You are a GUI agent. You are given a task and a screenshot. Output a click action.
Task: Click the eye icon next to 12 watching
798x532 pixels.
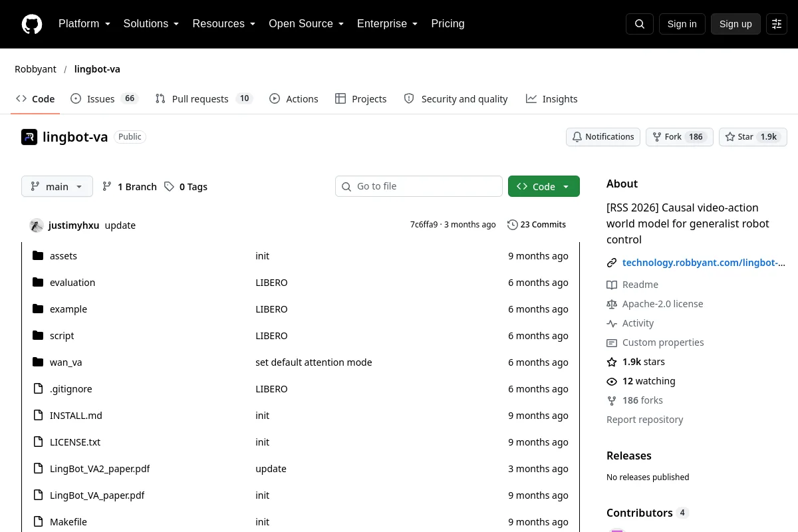pos(612,381)
